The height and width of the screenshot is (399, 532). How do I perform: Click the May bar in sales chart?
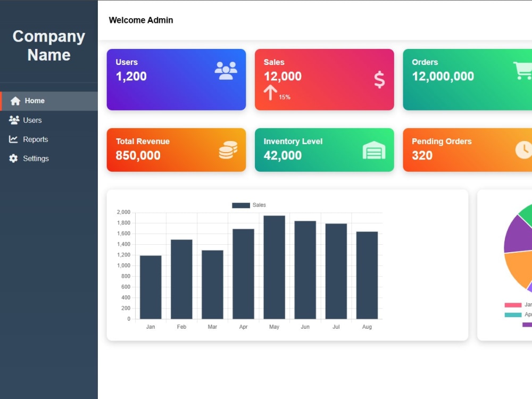tap(274, 268)
